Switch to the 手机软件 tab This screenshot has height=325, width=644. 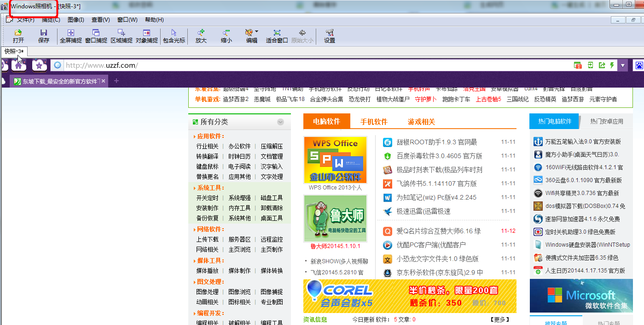(x=374, y=122)
